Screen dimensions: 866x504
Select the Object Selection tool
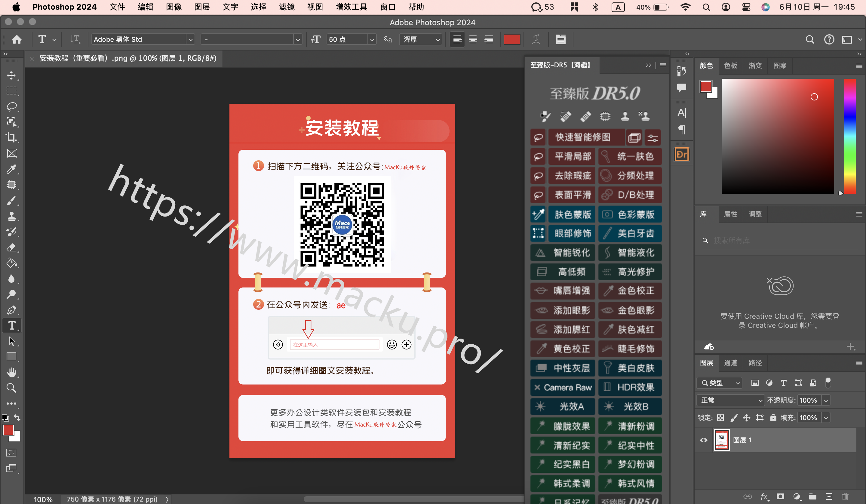click(x=12, y=122)
